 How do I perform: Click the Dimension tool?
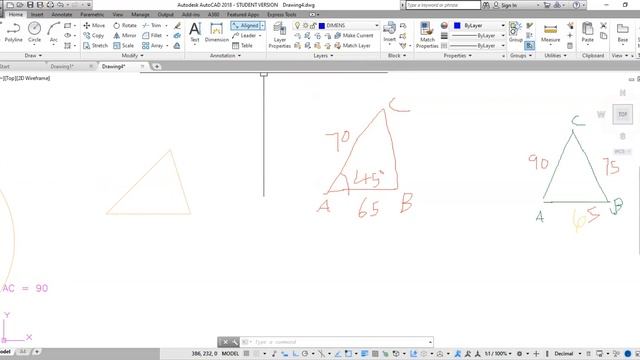[x=217, y=33]
